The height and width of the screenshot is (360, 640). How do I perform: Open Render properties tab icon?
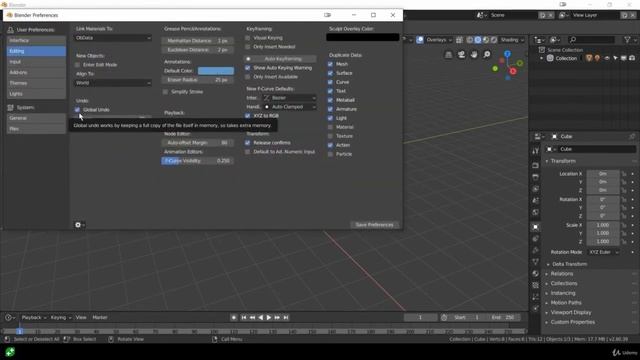pos(536,165)
